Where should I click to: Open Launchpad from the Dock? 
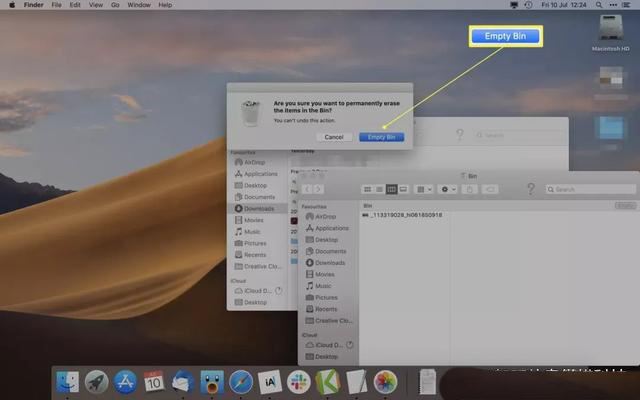click(x=97, y=381)
